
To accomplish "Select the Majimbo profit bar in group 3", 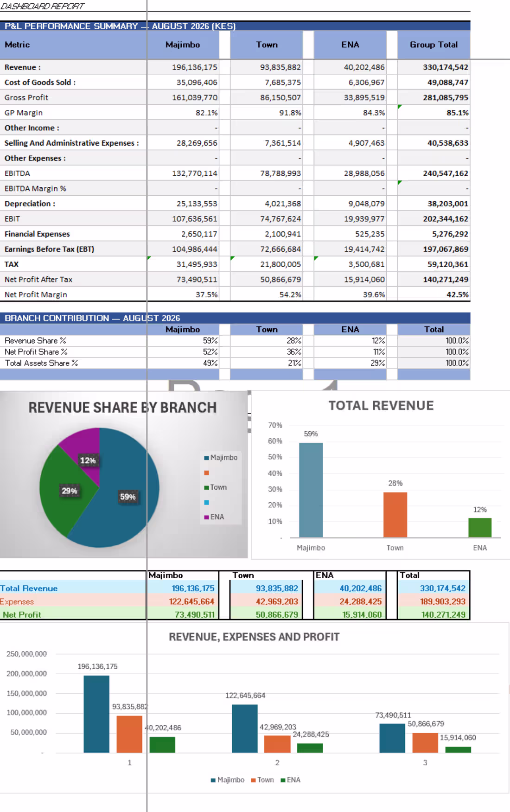I will pos(392,738).
